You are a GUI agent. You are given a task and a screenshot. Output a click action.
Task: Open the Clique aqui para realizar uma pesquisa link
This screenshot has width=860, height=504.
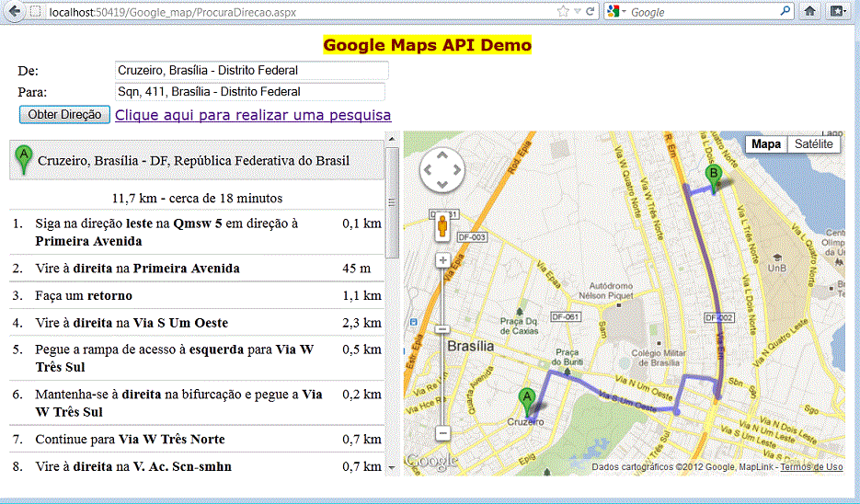[x=253, y=115]
